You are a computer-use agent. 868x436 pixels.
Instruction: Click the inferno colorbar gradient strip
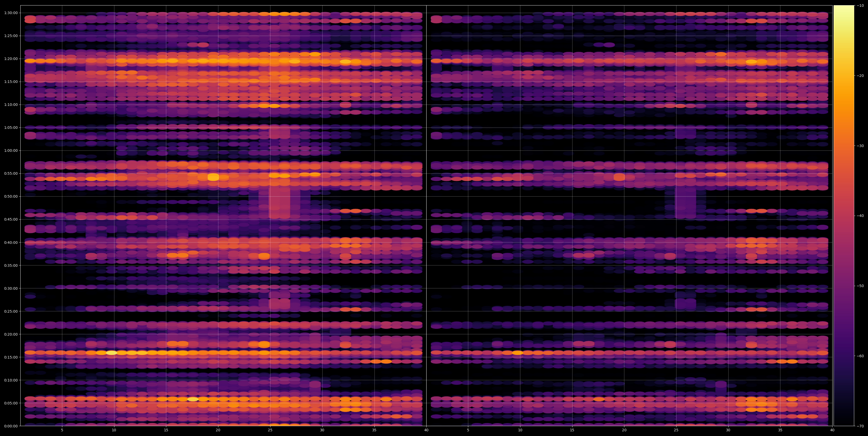coord(844,216)
